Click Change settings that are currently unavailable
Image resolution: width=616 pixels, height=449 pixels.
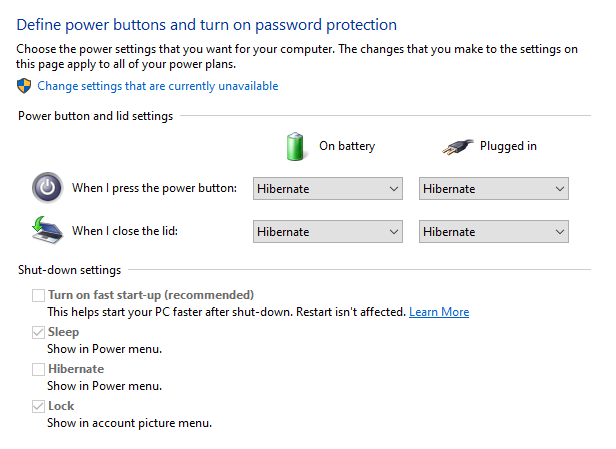(158, 86)
